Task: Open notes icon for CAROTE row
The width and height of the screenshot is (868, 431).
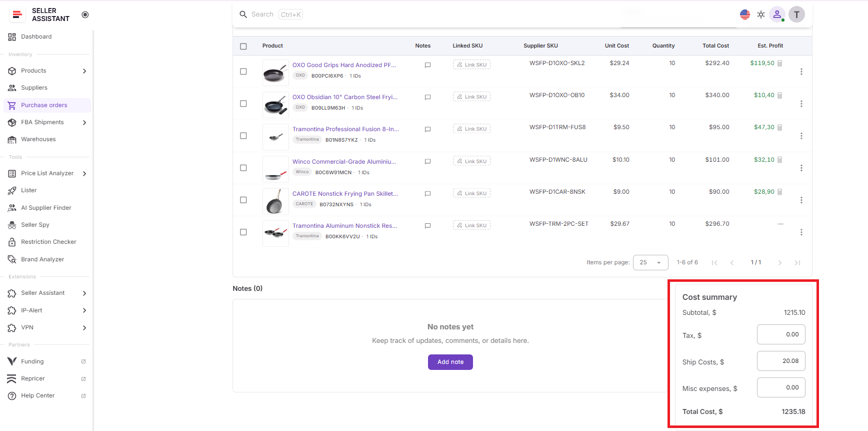Action: [427, 194]
